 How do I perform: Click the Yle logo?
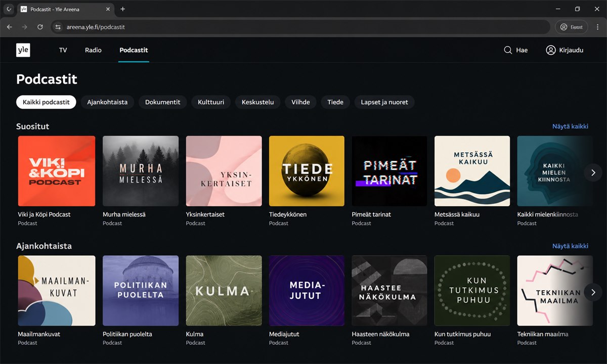[x=23, y=50]
